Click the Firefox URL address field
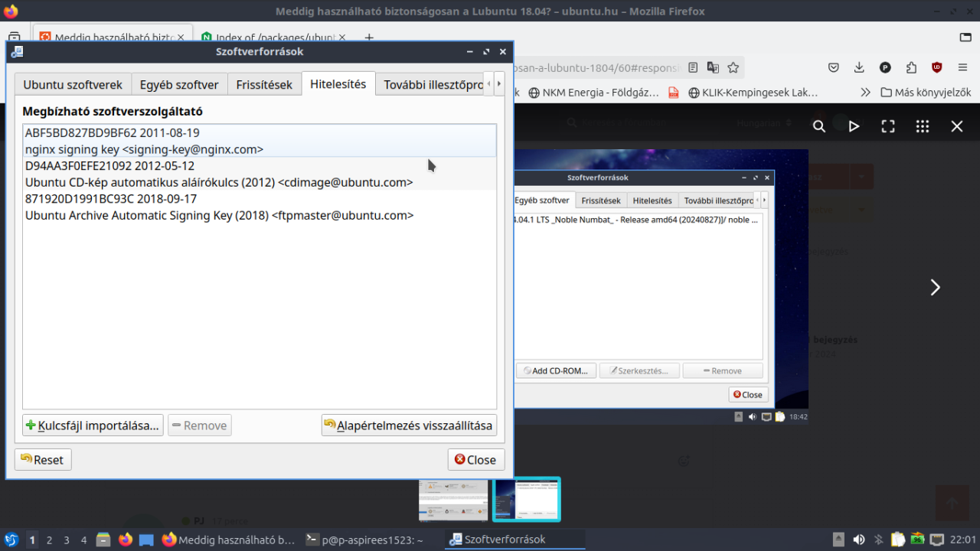980x551 pixels. (x=597, y=67)
